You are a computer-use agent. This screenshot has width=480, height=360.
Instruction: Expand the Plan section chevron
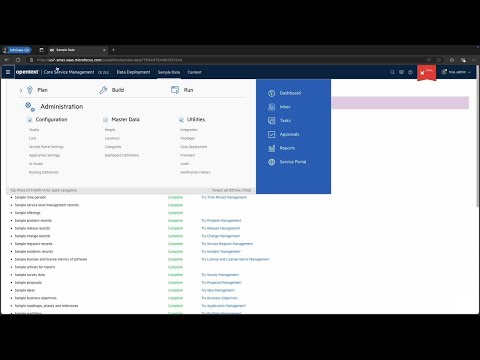(21, 90)
